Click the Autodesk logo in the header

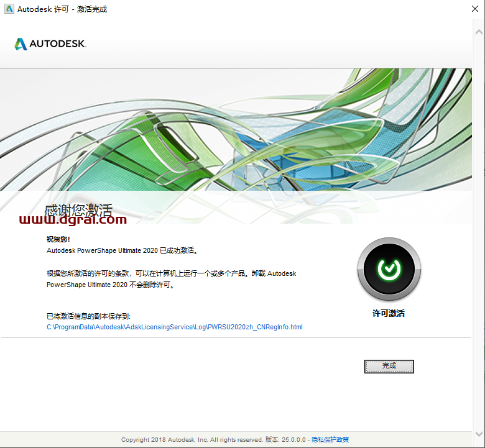(x=50, y=43)
